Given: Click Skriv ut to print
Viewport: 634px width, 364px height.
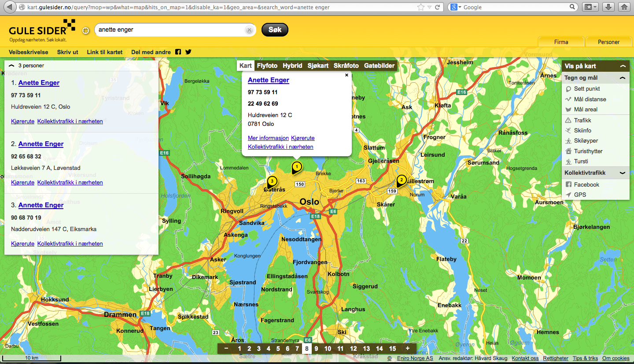Looking at the screenshot, I should pyautogui.click(x=68, y=52).
